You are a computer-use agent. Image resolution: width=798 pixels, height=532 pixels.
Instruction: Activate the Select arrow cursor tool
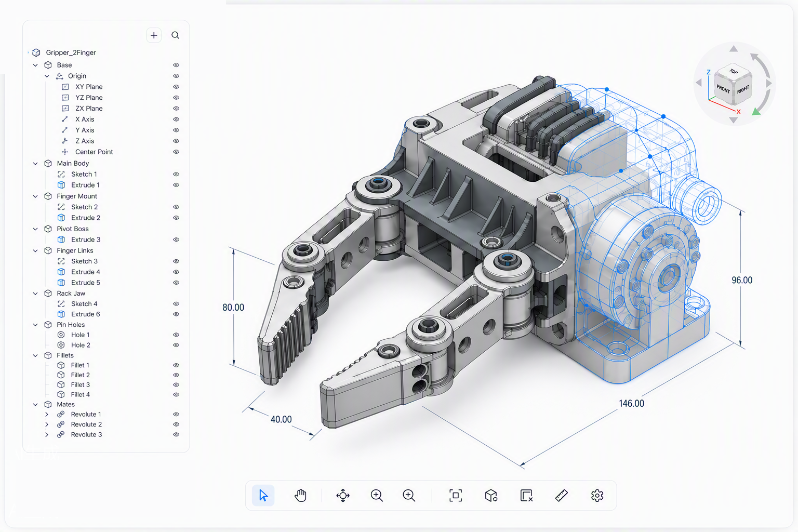point(263,496)
